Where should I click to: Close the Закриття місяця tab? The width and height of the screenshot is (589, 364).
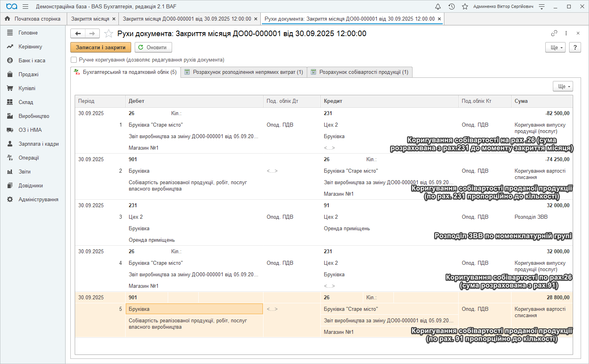click(x=114, y=19)
